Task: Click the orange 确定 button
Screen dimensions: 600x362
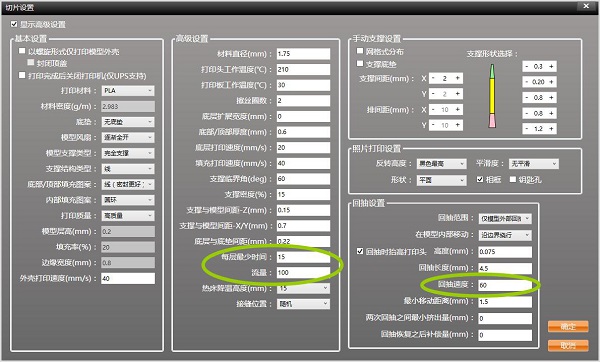Action: pyautogui.click(x=568, y=326)
